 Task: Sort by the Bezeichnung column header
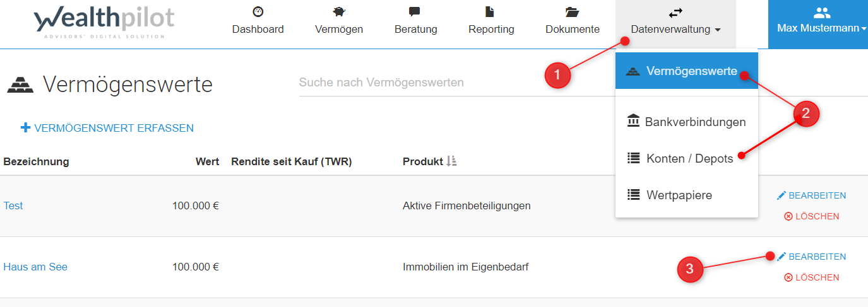(x=36, y=161)
